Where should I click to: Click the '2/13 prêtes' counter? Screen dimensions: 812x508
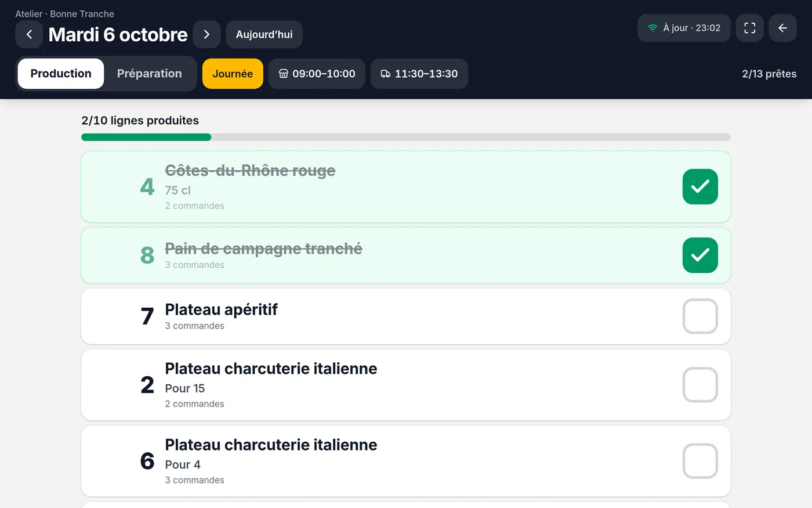click(x=769, y=74)
